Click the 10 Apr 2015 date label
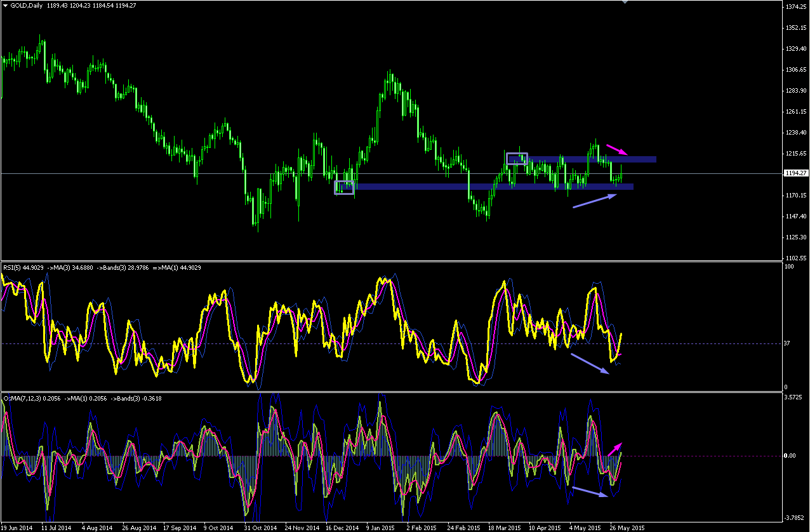 tap(544, 527)
